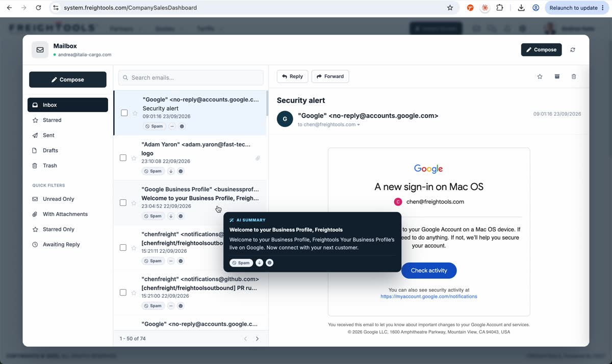This screenshot has height=364, width=612.
Task: View site information icon in address bar
Action: [56, 8]
